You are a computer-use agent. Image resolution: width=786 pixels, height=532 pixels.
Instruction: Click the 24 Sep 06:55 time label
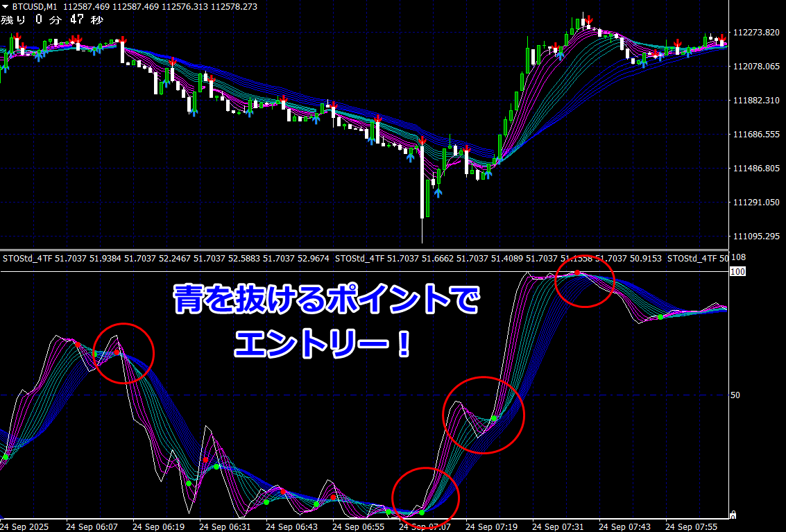point(359,527)
